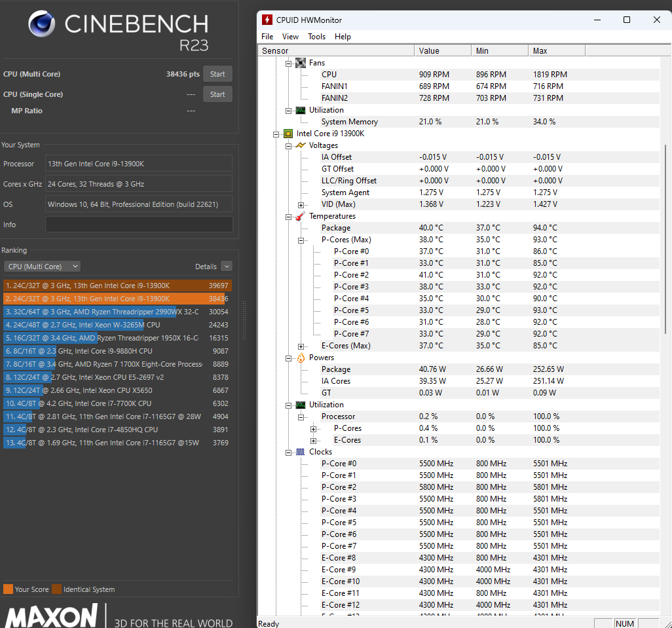Viewport: 672px width, 628px height.
Task: Open the Details dropdown arrow in Ranking
Action: [x=227, y=267]
